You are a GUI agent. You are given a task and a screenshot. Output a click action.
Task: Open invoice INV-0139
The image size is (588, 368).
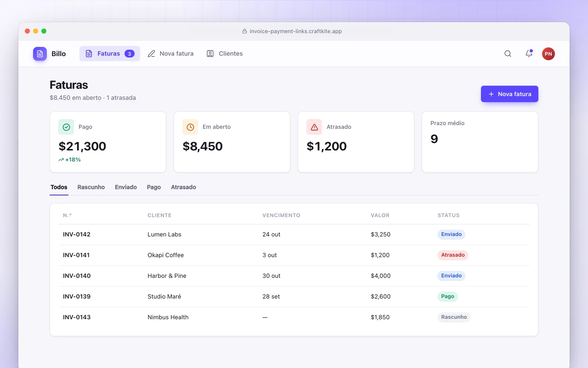click(77, 297)
